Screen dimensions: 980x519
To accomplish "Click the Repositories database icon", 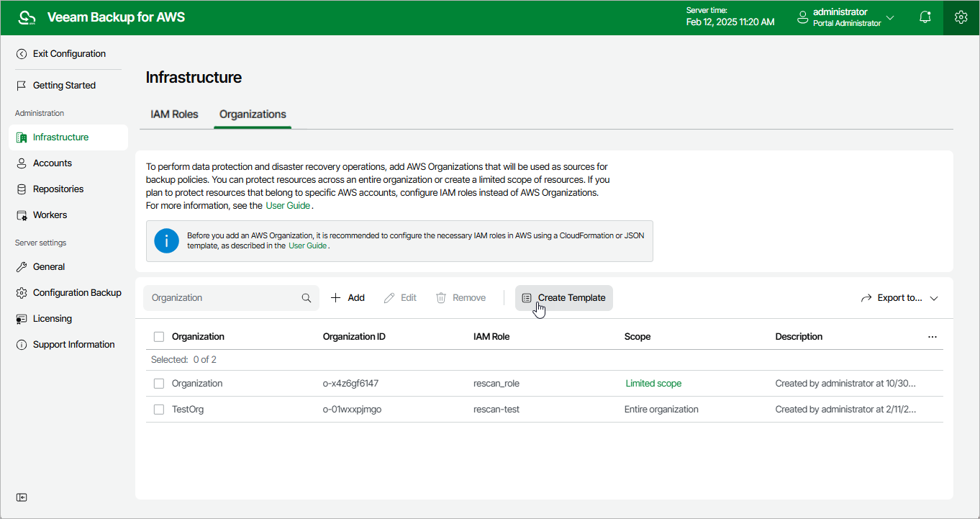I will (x=22, y=189).
